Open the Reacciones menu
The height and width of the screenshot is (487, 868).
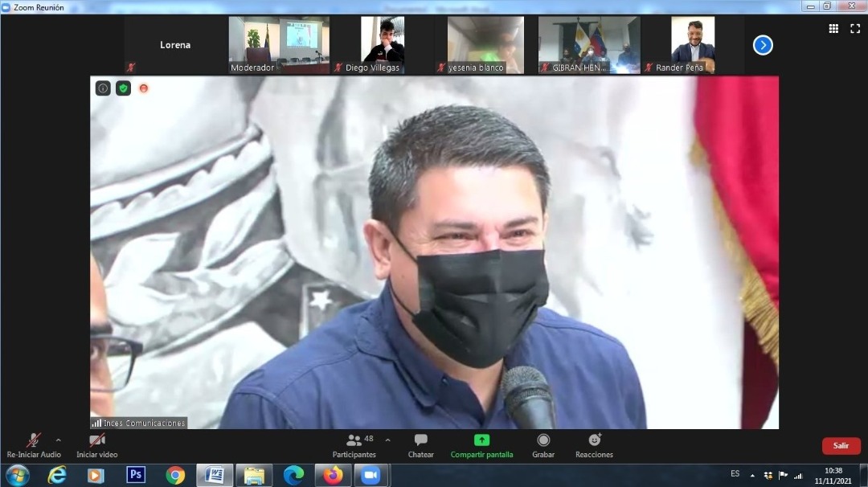(x=594, y=445)
